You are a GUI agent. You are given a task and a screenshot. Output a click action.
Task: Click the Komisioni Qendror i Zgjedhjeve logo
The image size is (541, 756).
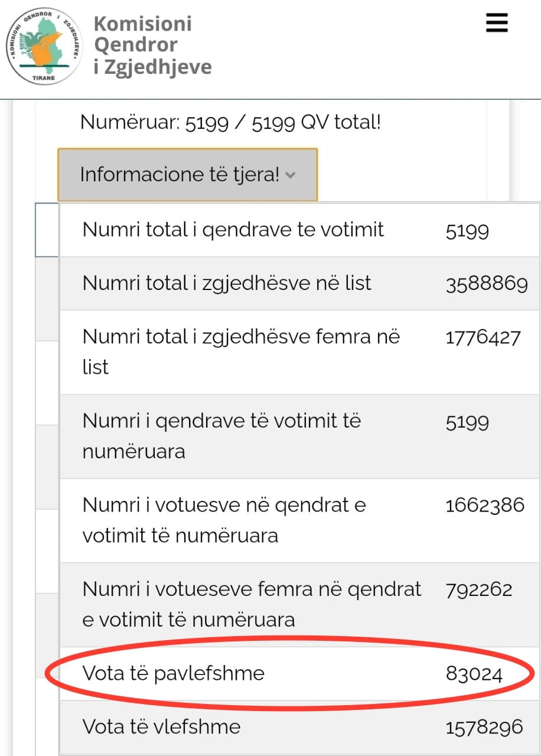tap(44, 46)
